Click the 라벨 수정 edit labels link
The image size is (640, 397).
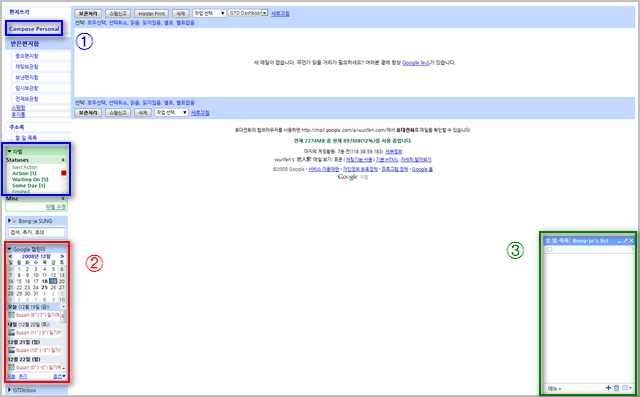[x=56, y=207]
